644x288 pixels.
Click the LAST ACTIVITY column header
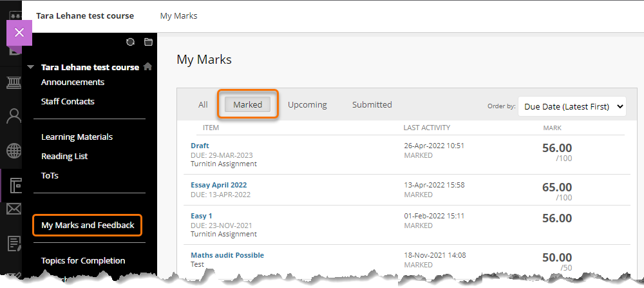coord(427,128)
